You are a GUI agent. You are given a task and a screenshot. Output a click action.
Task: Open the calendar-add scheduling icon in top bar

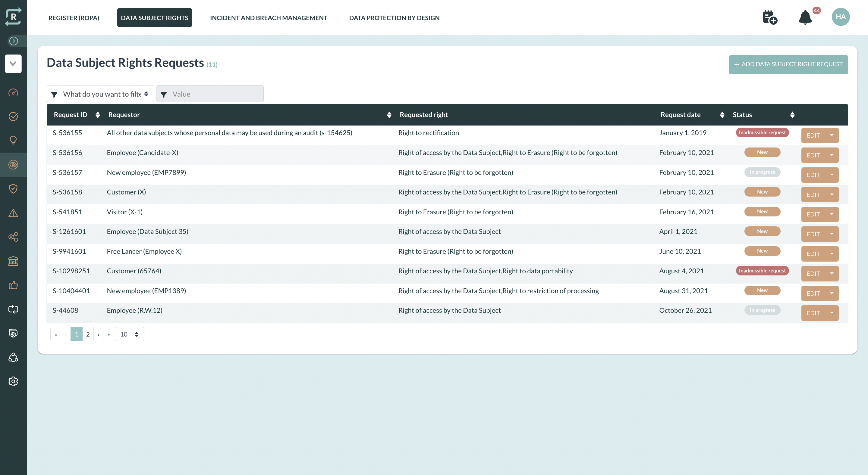770,17
